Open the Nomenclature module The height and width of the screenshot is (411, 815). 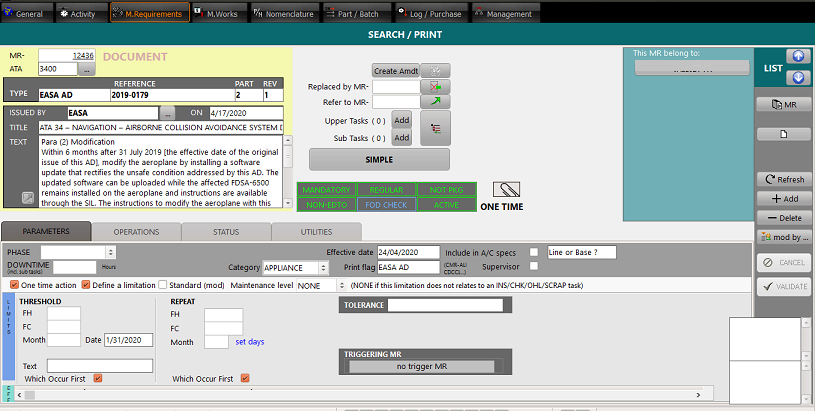(x=286, y=14)
